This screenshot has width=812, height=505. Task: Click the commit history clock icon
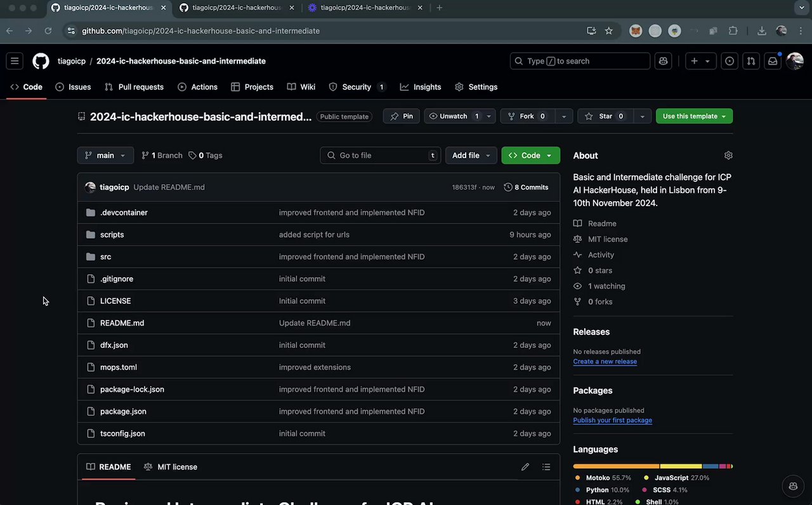point(508,187)
